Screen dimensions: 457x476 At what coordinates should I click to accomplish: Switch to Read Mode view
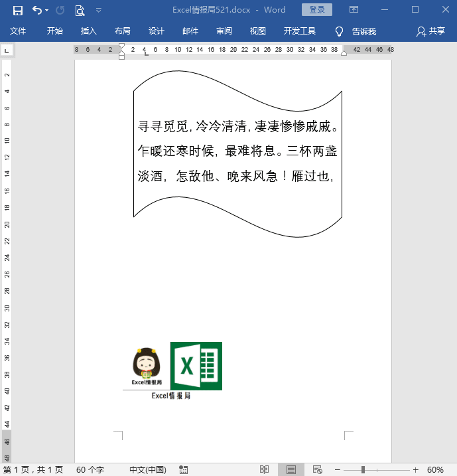[265, 469]
